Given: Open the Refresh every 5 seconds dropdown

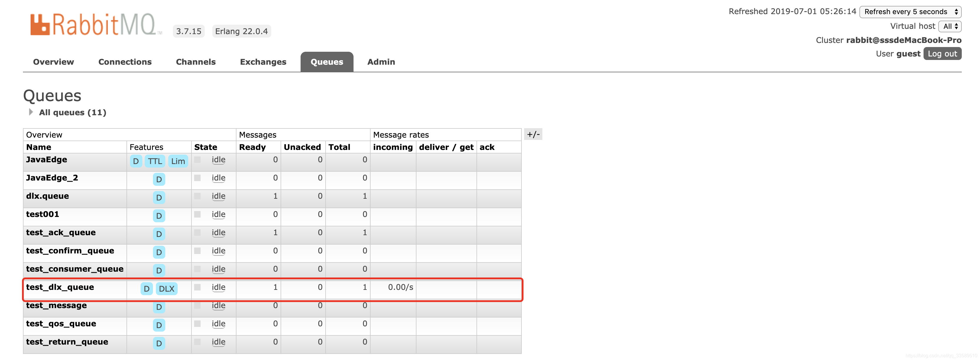Looking at the screenshot, I should [910, 12].
